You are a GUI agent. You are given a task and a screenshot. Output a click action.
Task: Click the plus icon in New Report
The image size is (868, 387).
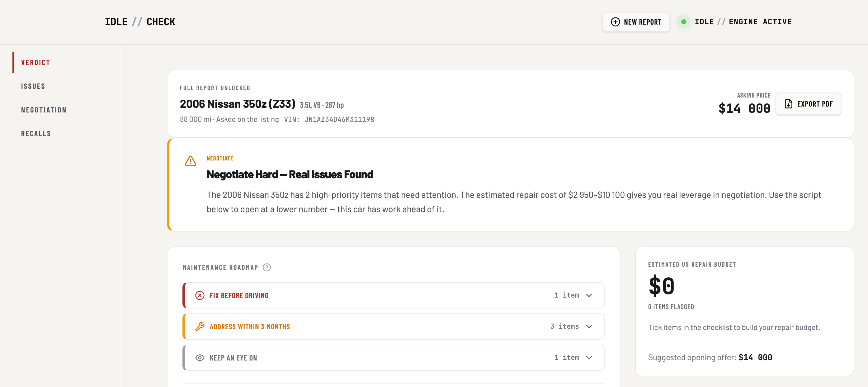[615, 22]
